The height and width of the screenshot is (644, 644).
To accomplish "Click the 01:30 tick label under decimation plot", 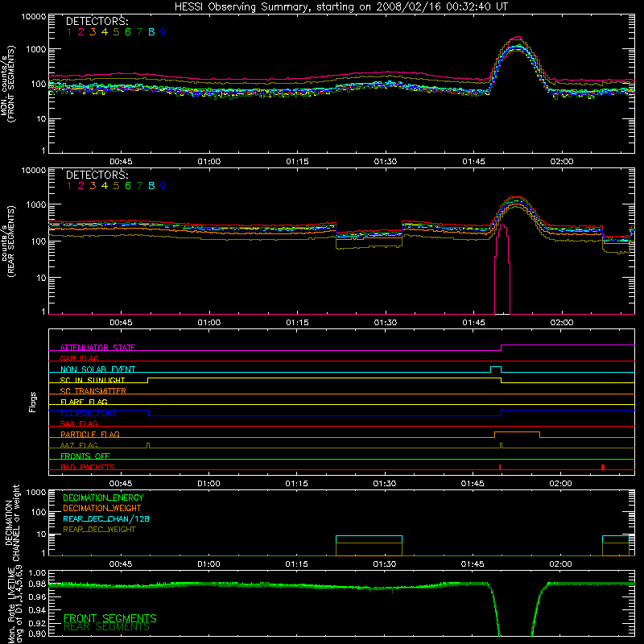I will coord(385,564).
